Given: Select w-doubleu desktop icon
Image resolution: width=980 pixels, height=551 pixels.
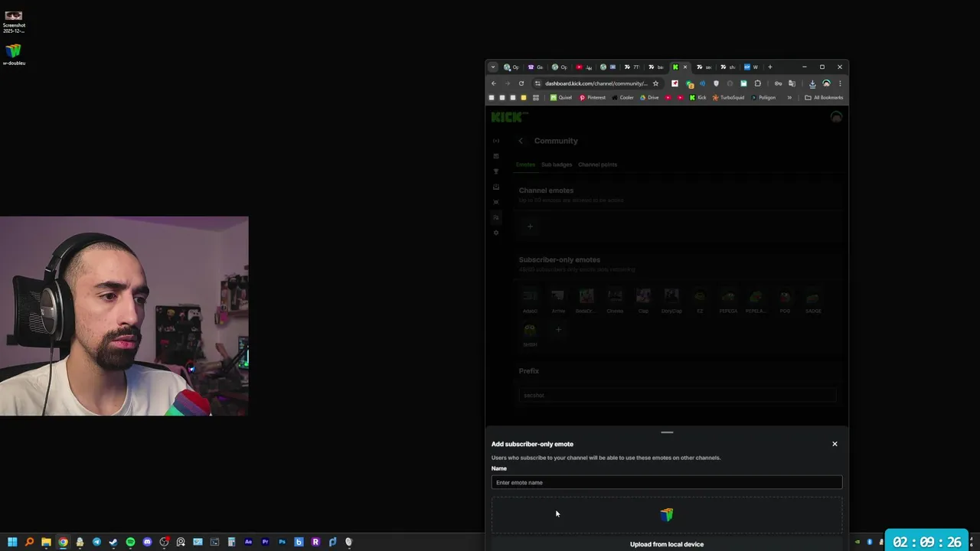Looking at the screenshot, I should [14, 54].
